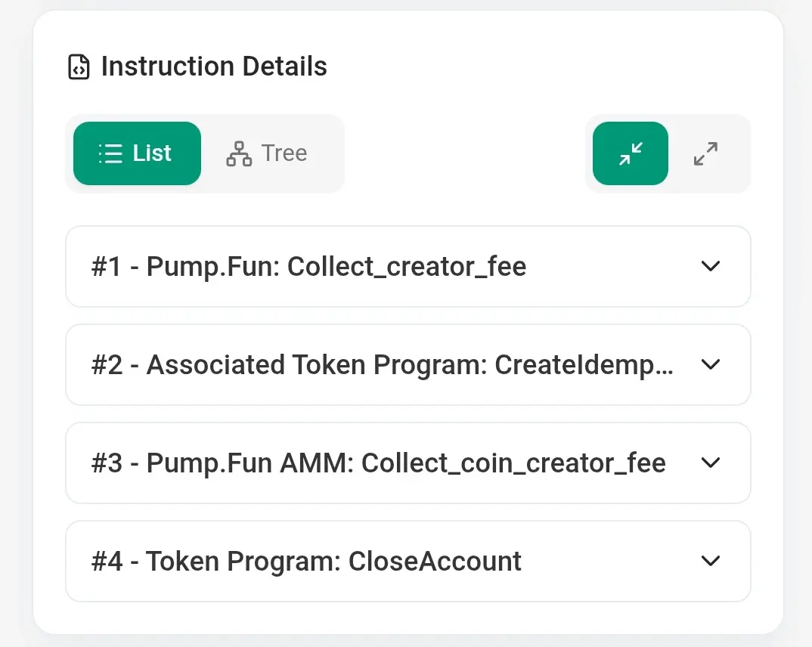
Task: Click the code file icon beside Instruction Details
Action: click(x=79, y=67)
